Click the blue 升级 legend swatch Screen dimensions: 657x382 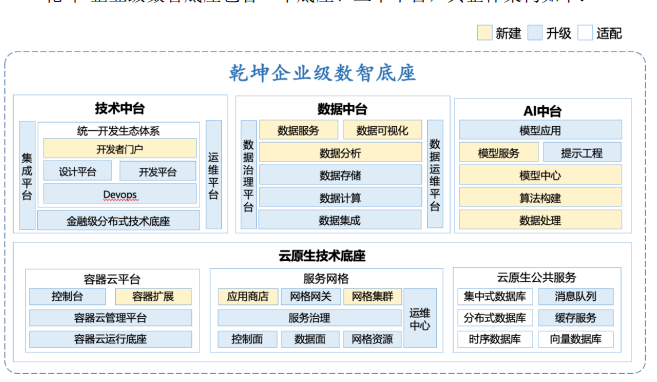pos(535,33)
